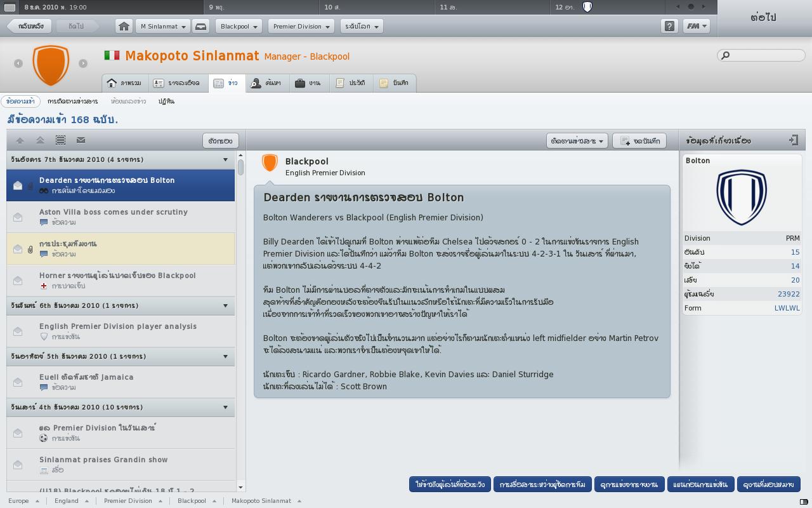Click the ตัวกรอง (Filter) button in the inbox toolbar
This screenshot has width=812, height=508.
pos(221,140)
